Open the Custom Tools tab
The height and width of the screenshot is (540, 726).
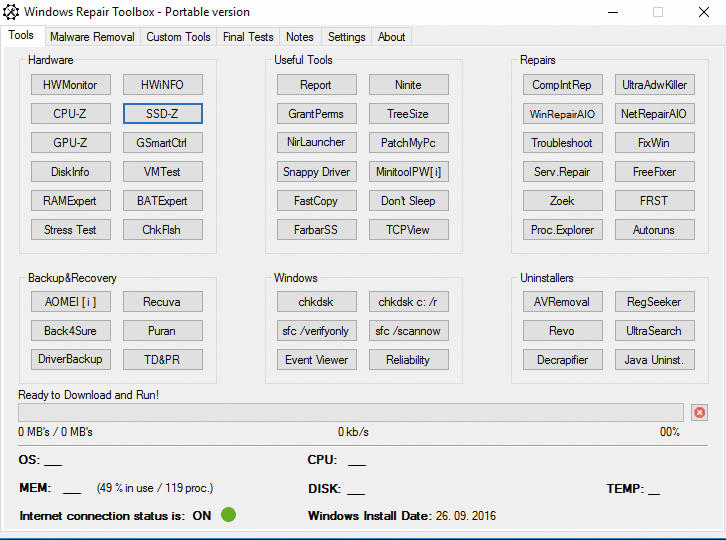click(178, 37)
